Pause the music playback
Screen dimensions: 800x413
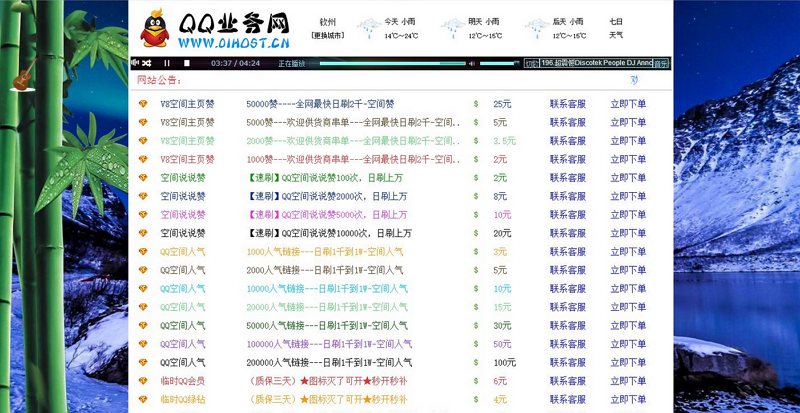coord(167,63)
